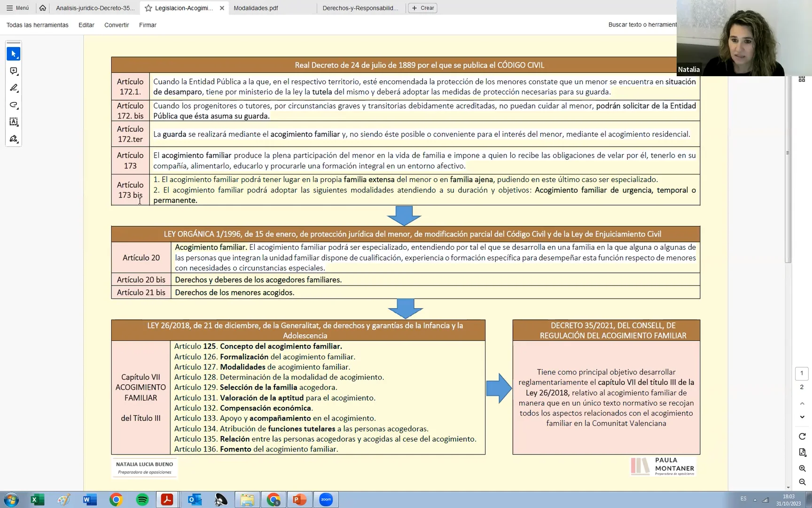Select the Highlight tool in the left toolbar

pos(14,88)
